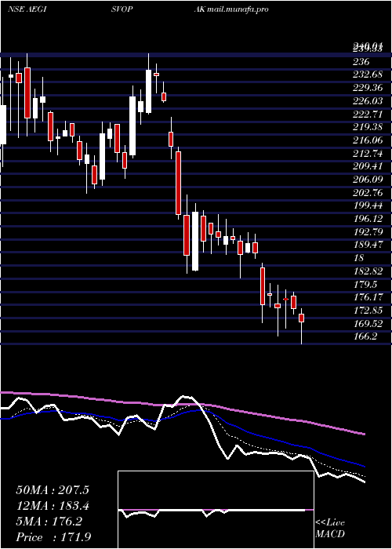The width and height of the screenshot is (392, 549).
Task: Click the 222.71 price axis value
Action: point(368,115)
